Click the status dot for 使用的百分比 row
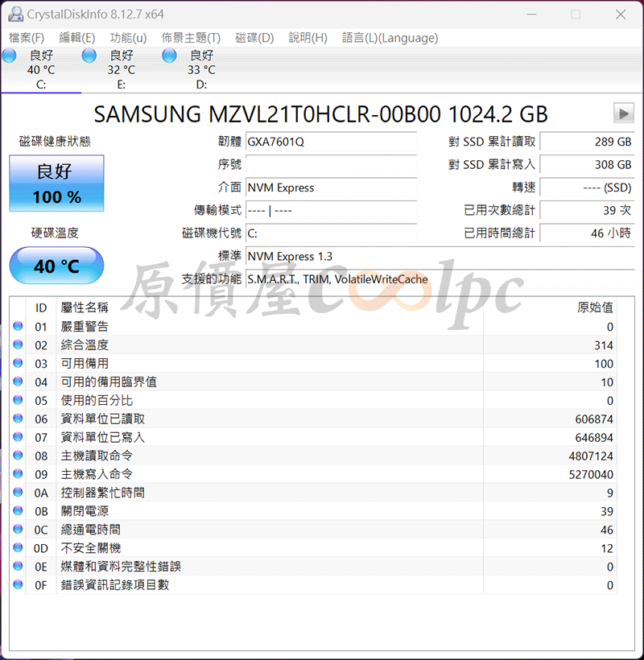 click(x=18, y=400)
